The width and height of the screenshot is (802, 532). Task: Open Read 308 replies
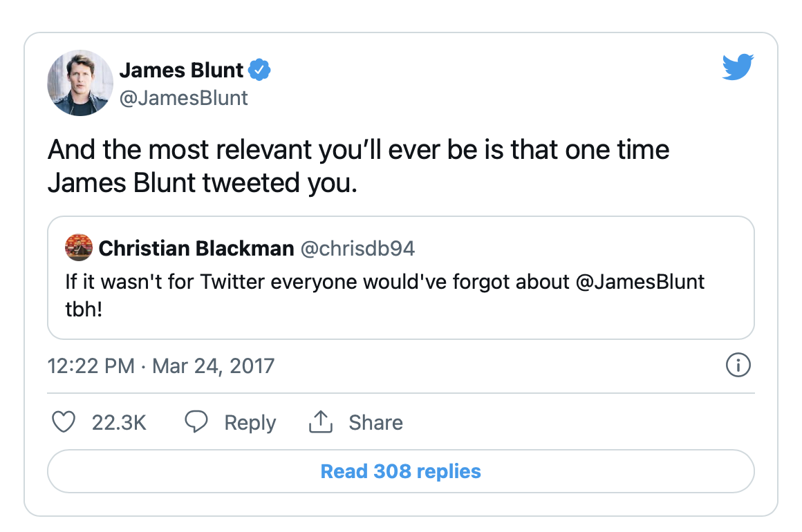(400, 472)
